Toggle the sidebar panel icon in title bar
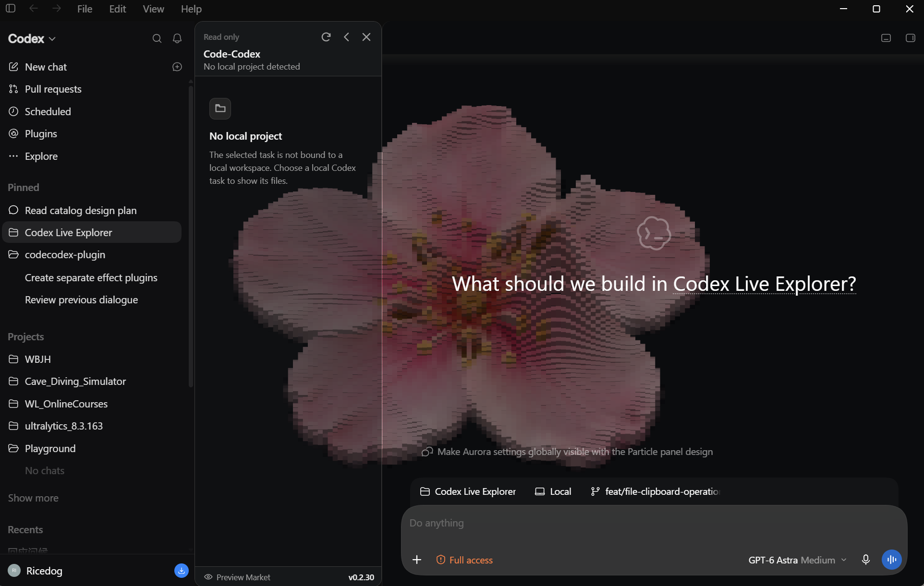Image resolution: width=924 pixels, height=586 pixels. tap(11, 9)
